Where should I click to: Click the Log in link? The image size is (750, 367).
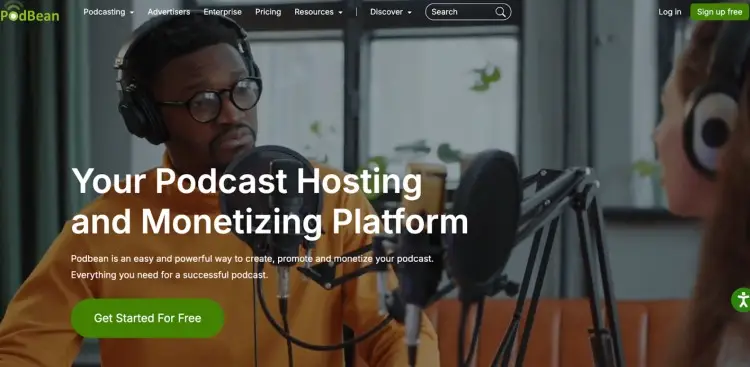(670, 12)
